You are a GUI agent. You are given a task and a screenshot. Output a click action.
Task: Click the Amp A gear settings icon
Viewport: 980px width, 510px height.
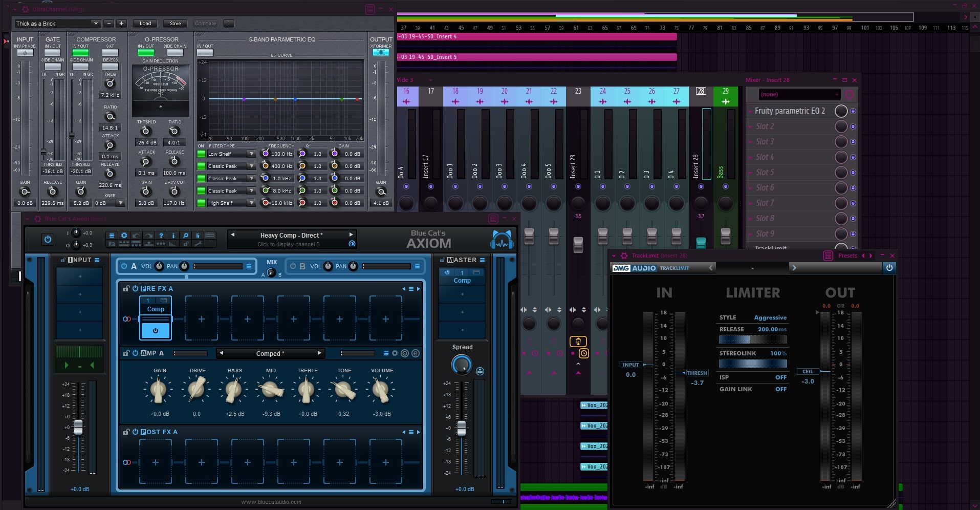click(395, 353)
